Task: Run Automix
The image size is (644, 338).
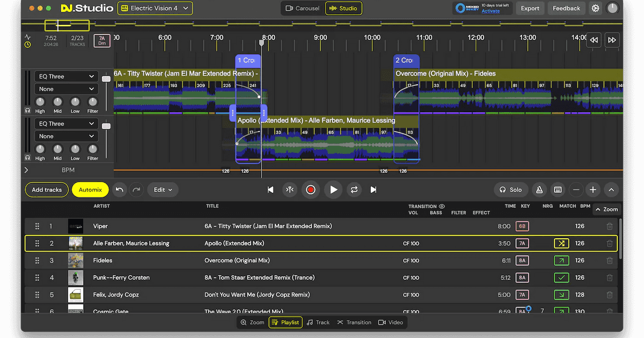Action: [x=90, y=189]
